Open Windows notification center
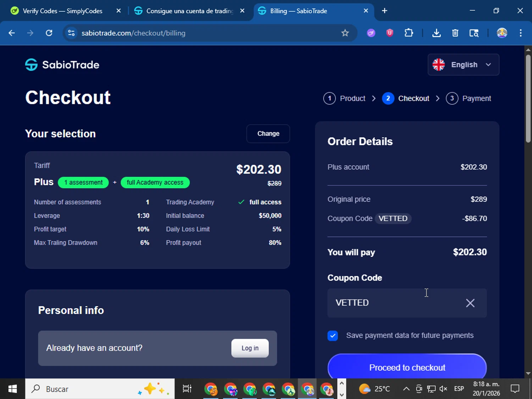The width and height of the screenshot is (532, 399). pos(515,389)
